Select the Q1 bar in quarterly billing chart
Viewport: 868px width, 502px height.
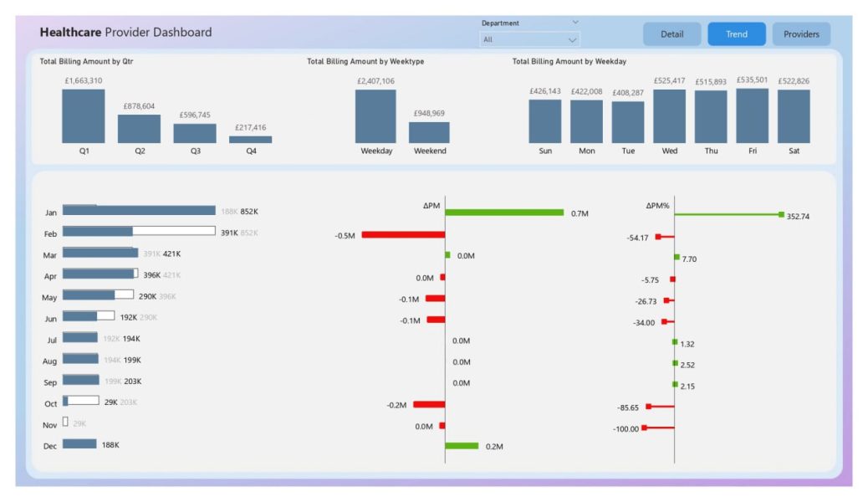[x=84, y=116]
